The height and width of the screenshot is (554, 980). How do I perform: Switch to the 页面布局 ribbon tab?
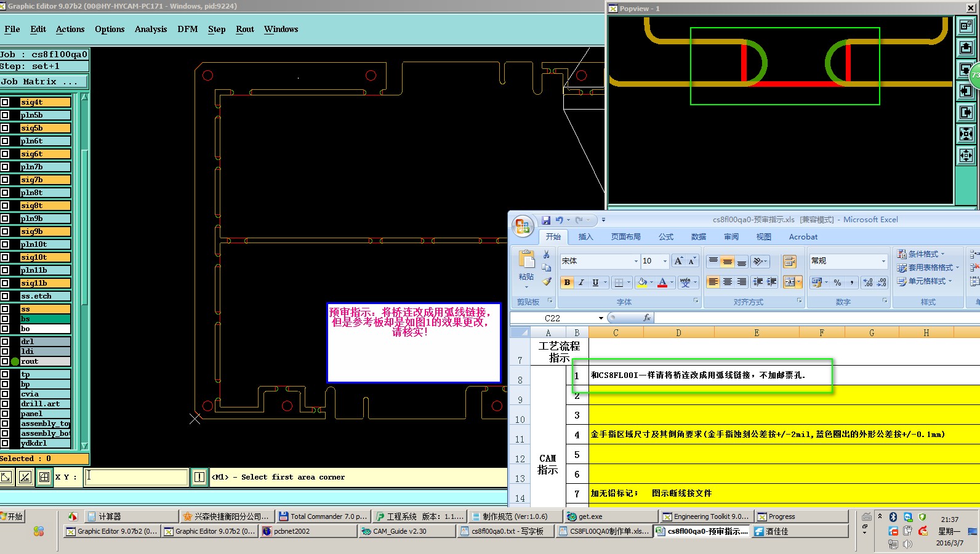(625, 237)
